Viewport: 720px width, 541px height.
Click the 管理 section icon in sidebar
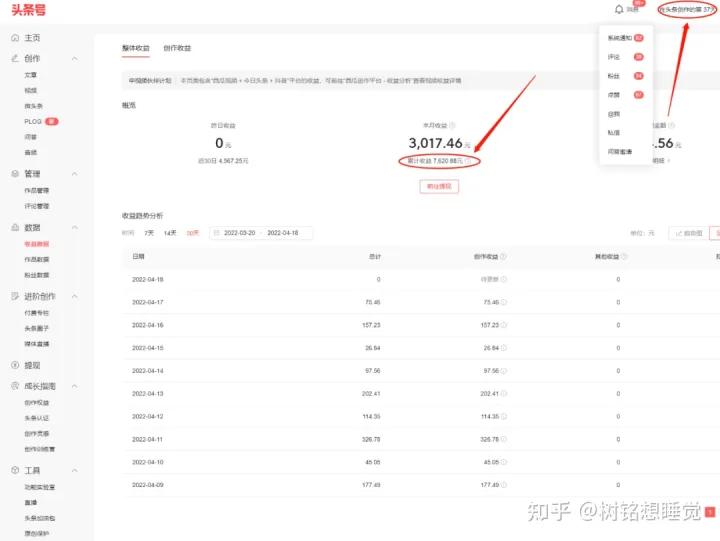(15, 174)
